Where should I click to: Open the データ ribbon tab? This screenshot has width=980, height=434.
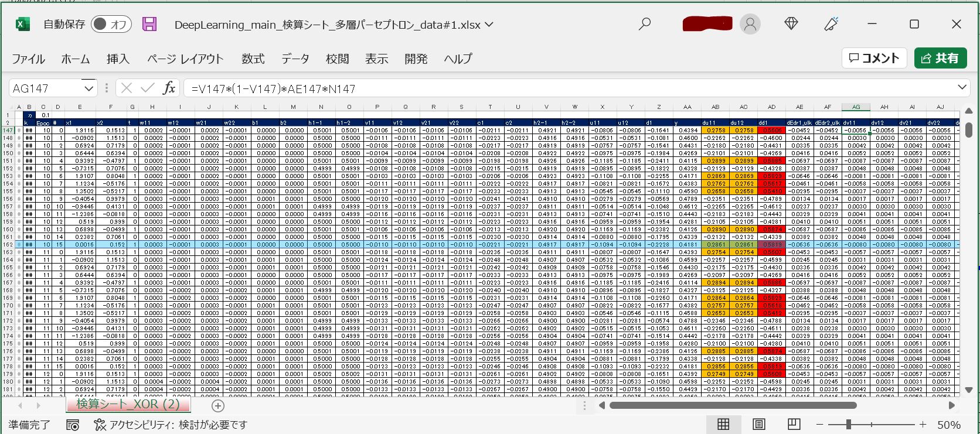295,59
